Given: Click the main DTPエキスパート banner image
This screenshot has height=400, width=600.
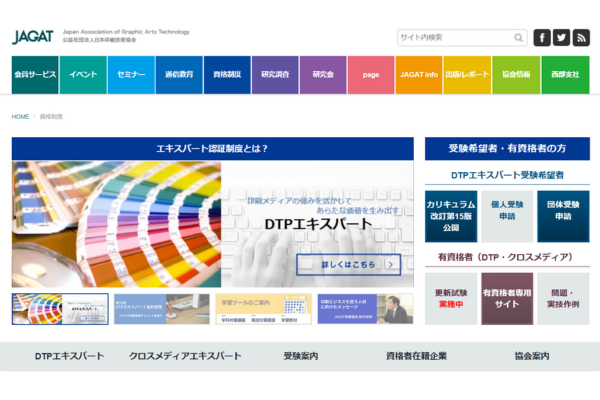Looking at the screenshot, I should [x=213, y=224].
